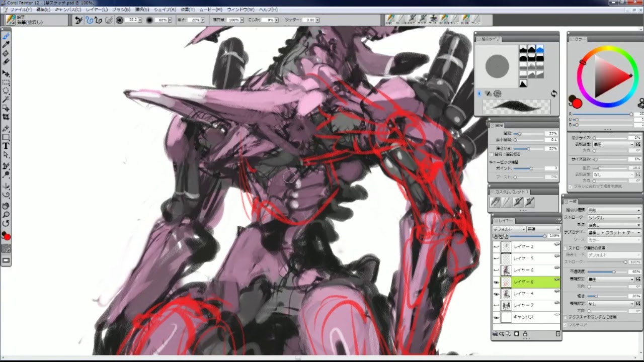Open the ブラシ(B) menu
Viewport: 644px width, 362px height.
(121, 10)
